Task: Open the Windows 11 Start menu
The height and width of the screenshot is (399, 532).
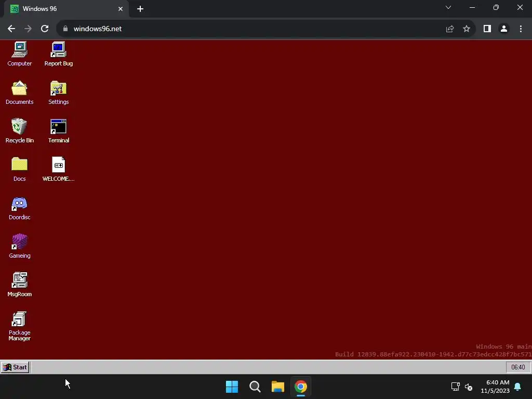Action: [x=232, y=387]
